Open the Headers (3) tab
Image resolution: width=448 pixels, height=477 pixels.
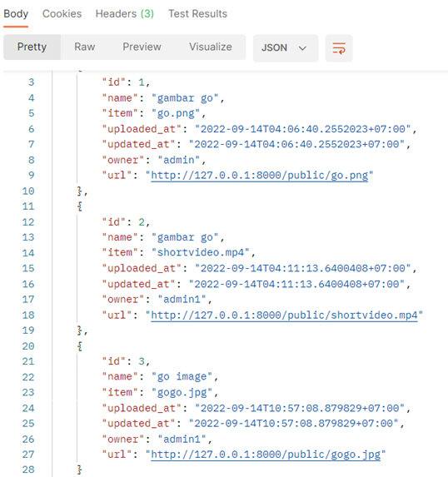[124, 13]
